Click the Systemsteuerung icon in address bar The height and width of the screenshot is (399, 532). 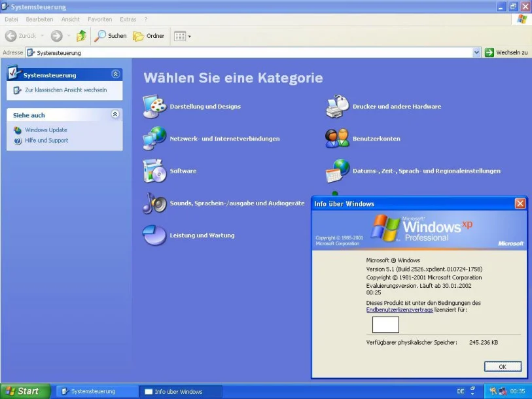click(x=31, y=52)
